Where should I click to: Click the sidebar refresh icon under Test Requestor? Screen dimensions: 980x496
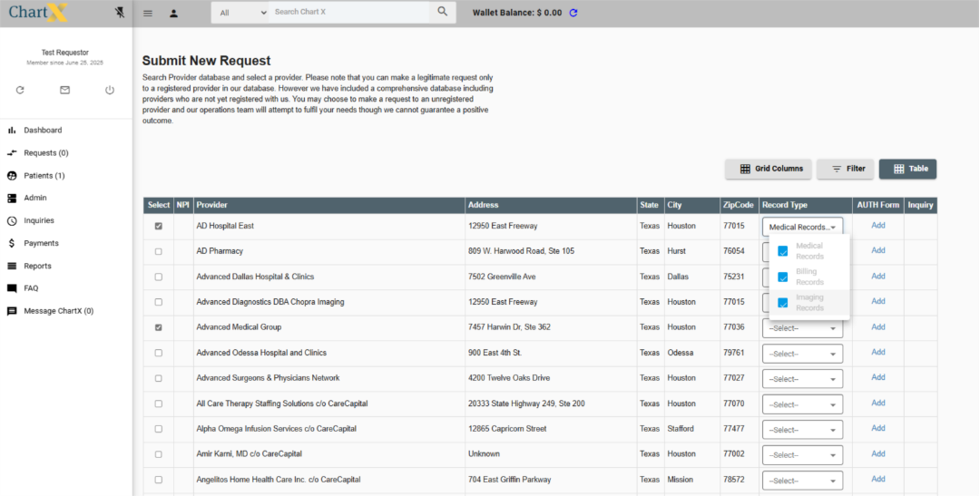click(x=20, y=90)
